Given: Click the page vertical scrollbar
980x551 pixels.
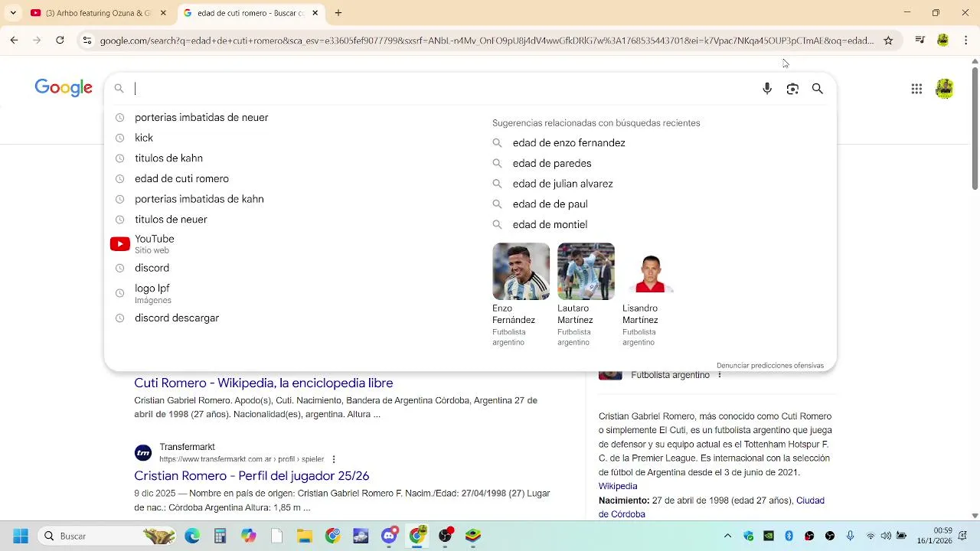Looking at the screenshot, I should (975, 130).
